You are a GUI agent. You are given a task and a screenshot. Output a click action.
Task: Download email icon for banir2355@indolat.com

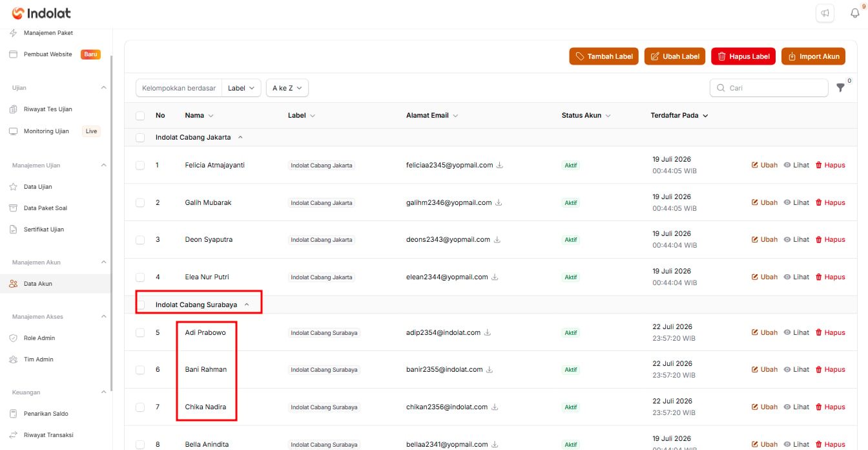pos(490,370)
